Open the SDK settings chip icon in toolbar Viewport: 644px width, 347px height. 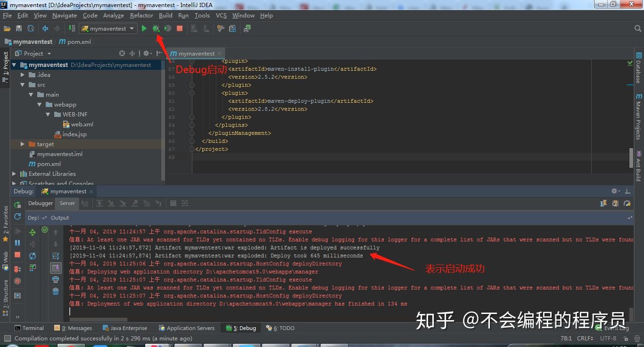click(247, 29)
